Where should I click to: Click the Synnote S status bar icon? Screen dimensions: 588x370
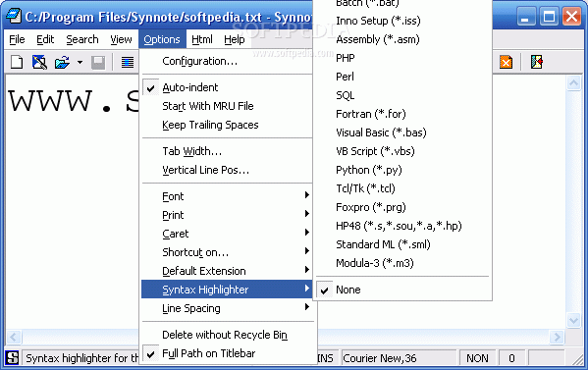(13, 357)
